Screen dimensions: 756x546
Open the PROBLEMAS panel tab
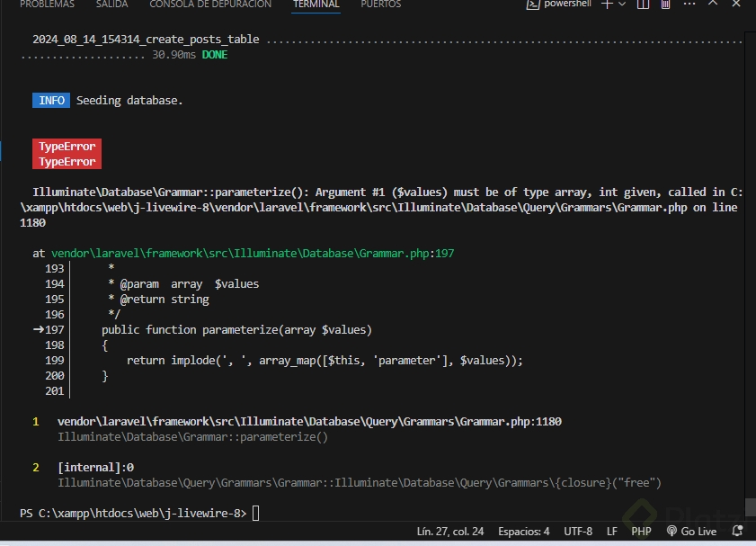(47, 4)
